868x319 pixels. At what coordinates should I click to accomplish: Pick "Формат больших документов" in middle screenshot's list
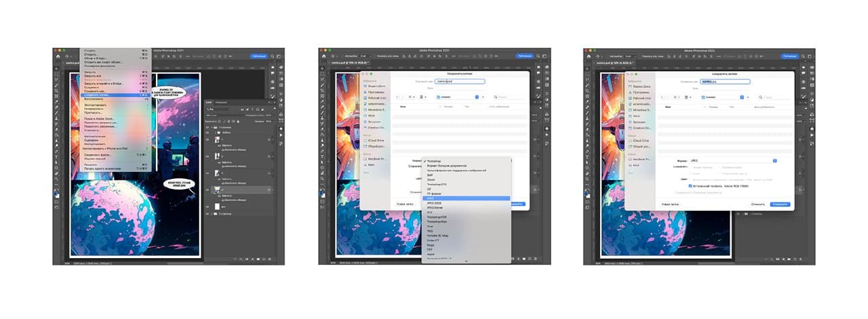(467, 166)
